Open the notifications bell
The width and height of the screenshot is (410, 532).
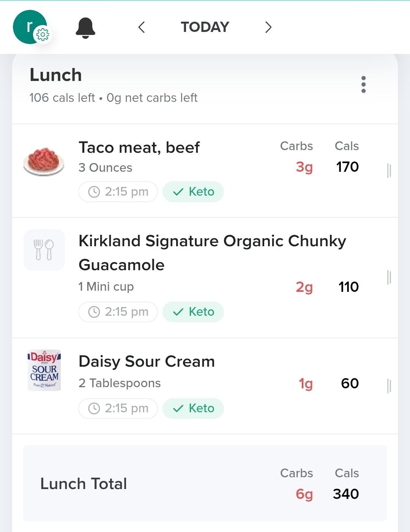pos(85,28)
